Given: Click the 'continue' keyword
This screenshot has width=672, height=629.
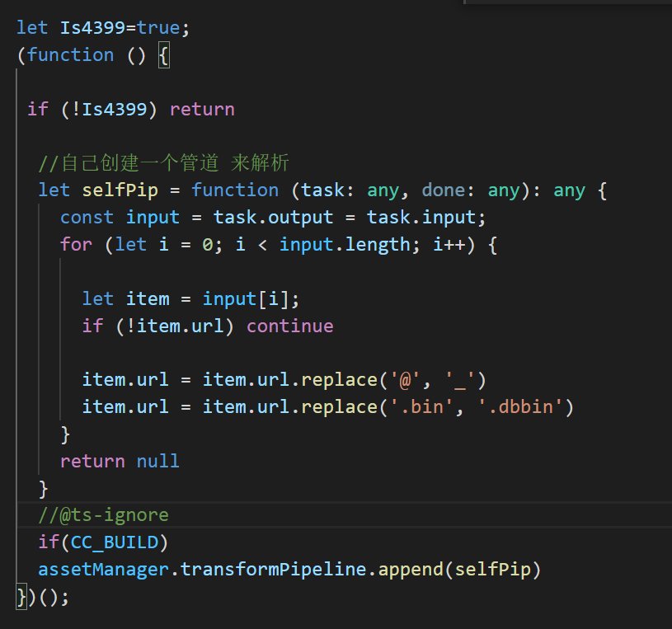Looking at the screenshot, I should (290, 326).
